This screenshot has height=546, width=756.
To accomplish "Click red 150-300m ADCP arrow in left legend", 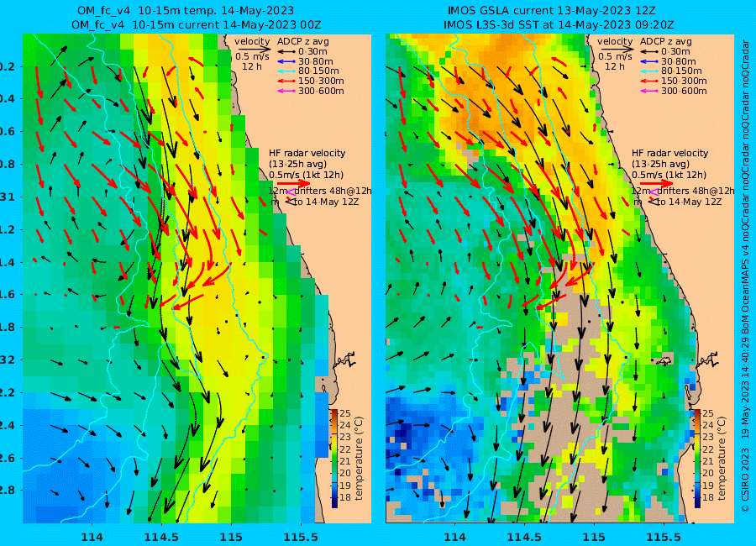I will 286,81.
